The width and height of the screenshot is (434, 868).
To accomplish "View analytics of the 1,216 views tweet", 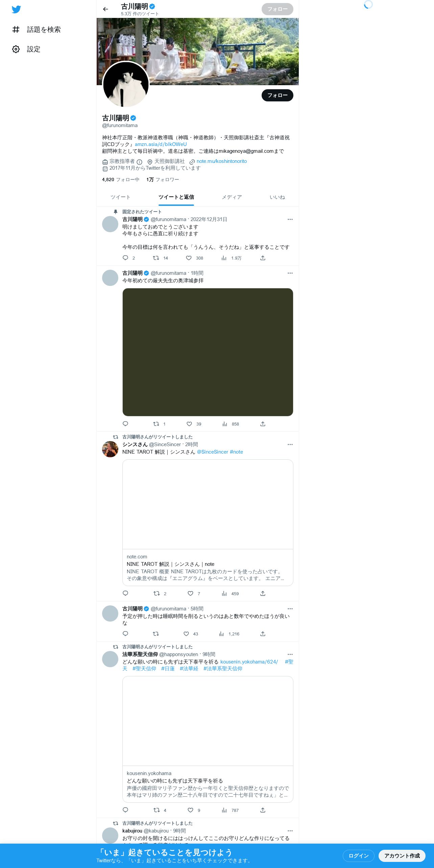I will pos(221,634).
